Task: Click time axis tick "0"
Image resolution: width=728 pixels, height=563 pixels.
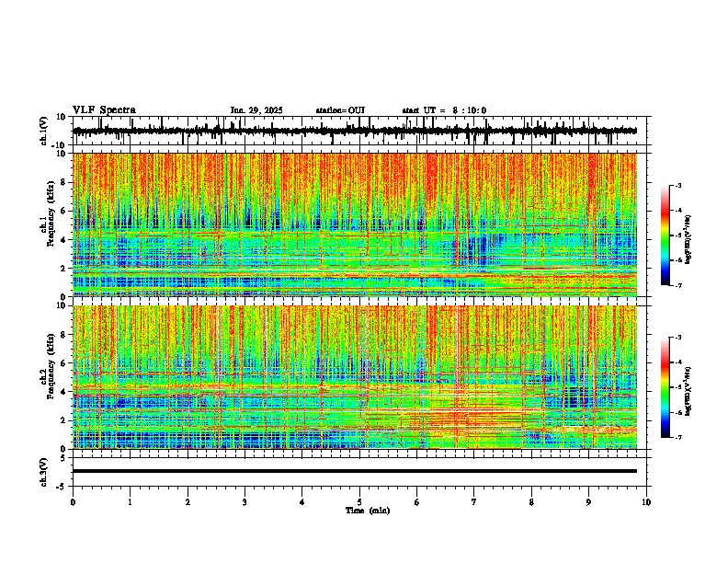Action: (73, 502)
